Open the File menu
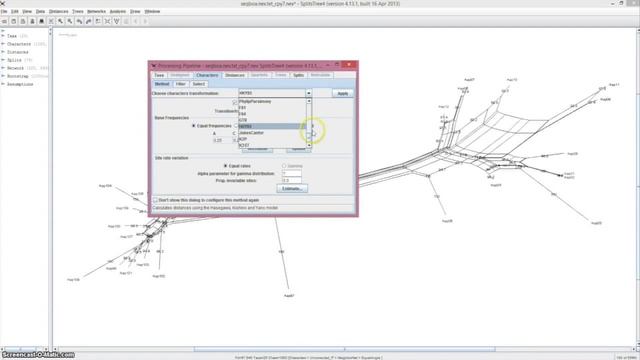 4,11
